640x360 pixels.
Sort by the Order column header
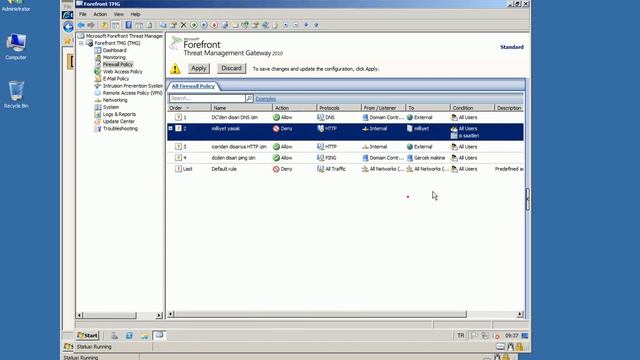[x=189, y=108]
